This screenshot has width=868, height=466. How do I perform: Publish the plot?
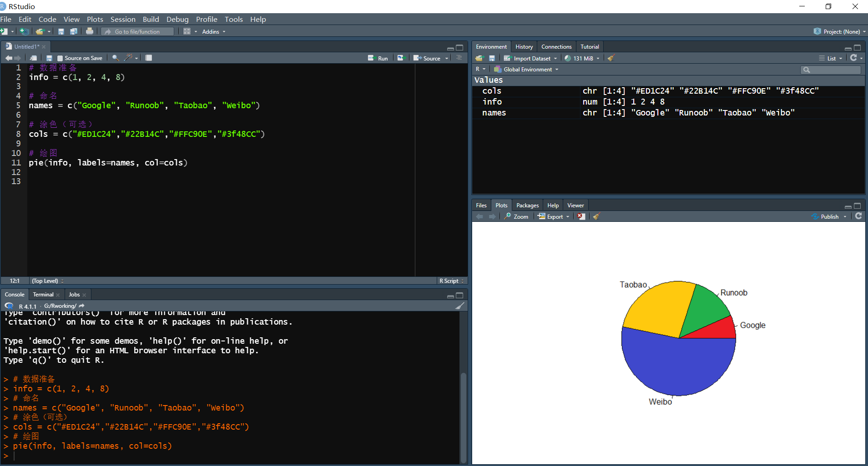[x=828, y=216]
